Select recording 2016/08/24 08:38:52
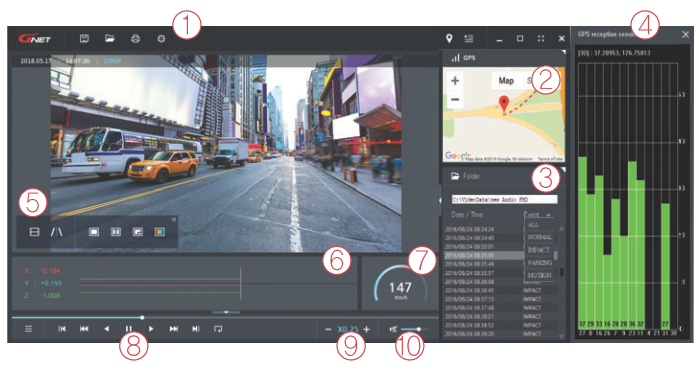The height and width of the screenshot is (370, 699). tap(500, 325)
